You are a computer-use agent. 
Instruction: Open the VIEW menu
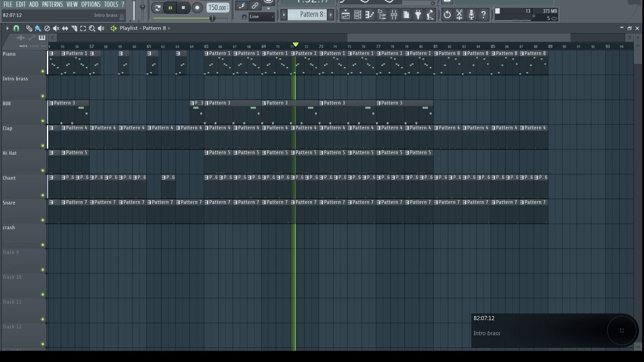click(72, 5)
